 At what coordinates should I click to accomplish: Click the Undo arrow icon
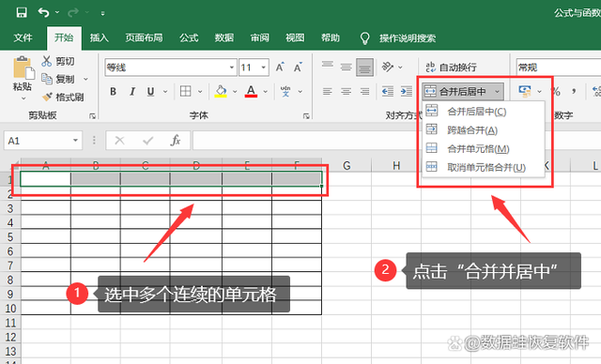click(43, 12)
